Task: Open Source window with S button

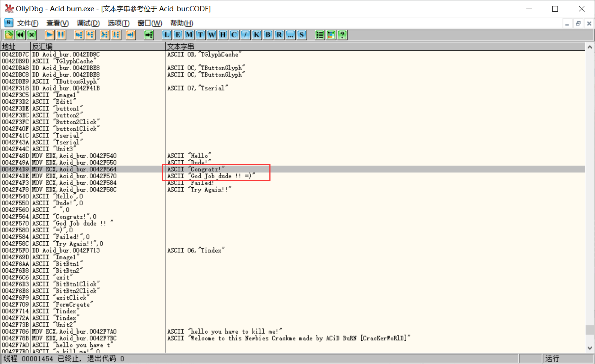Action: (302, 35)
